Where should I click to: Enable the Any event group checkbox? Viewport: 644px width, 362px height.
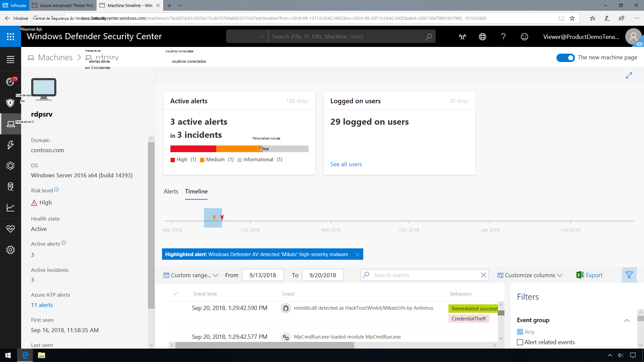point(520,331)
